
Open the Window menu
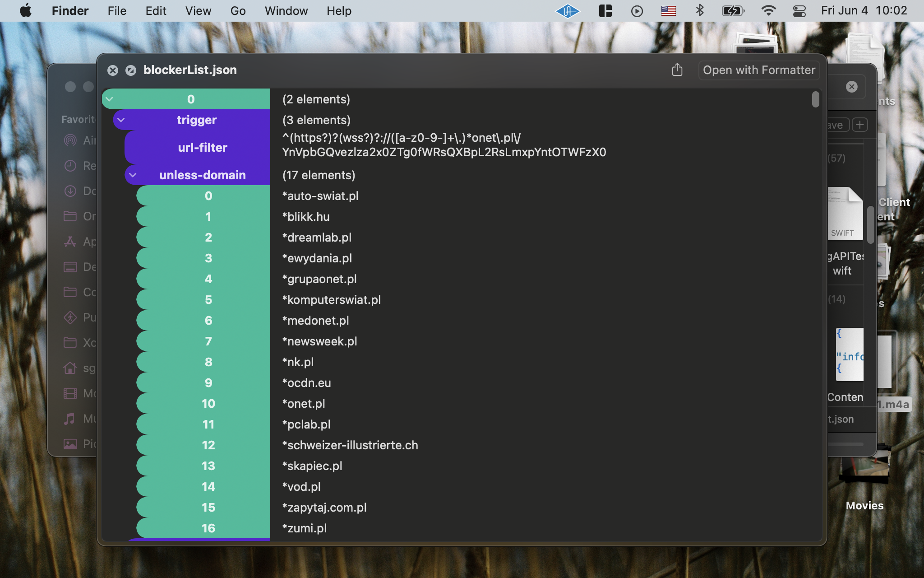[286, 11]
